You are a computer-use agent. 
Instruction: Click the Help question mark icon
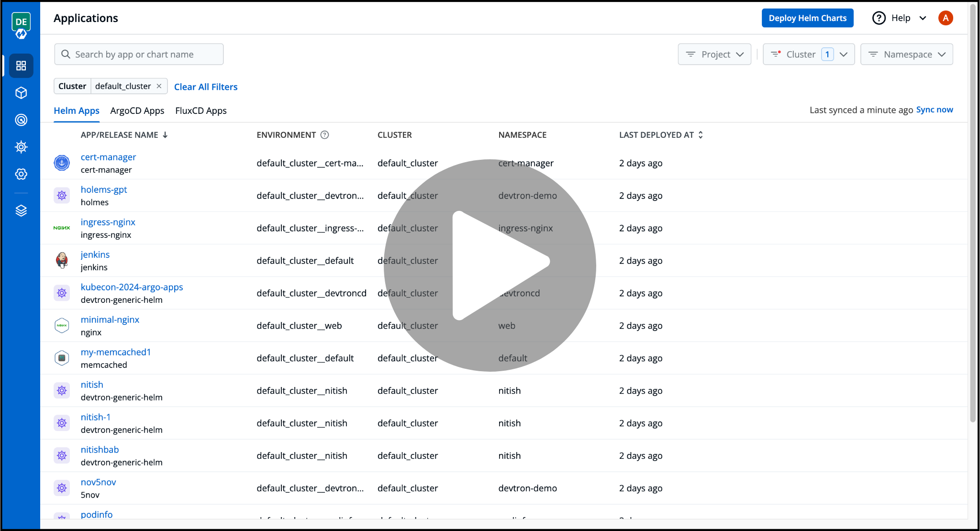tap(879, 18)
